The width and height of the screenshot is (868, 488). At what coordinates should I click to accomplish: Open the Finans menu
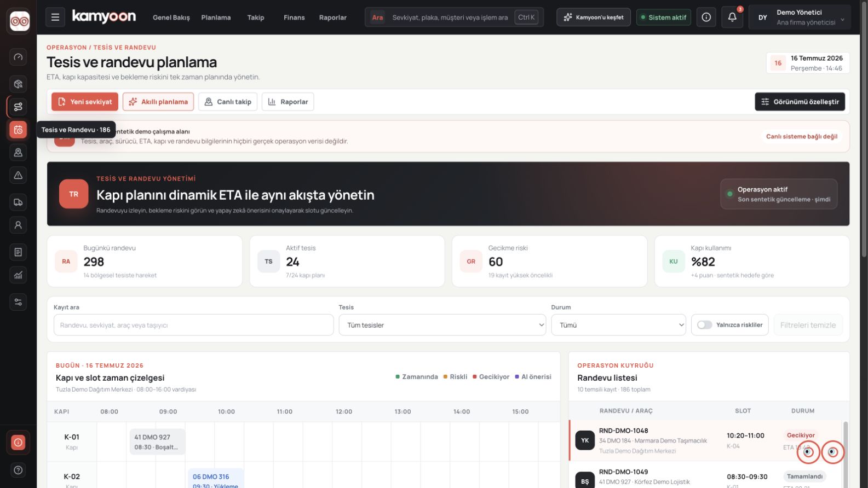[x=294, y=18]
